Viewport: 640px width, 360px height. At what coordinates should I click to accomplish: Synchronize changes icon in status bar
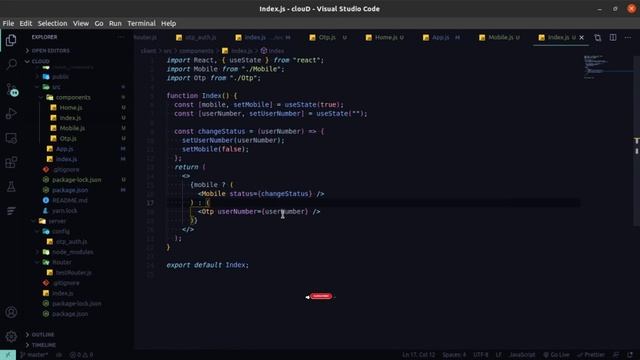(59, 355)
